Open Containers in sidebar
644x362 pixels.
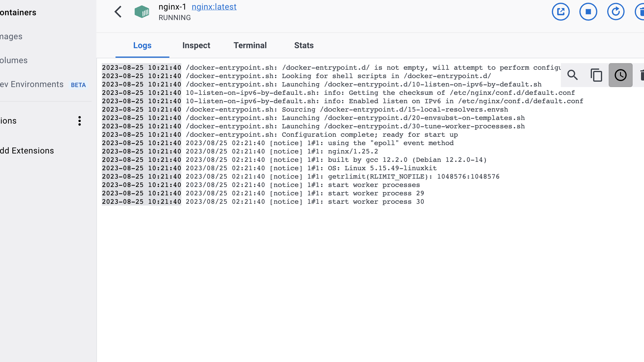[18, 13]
